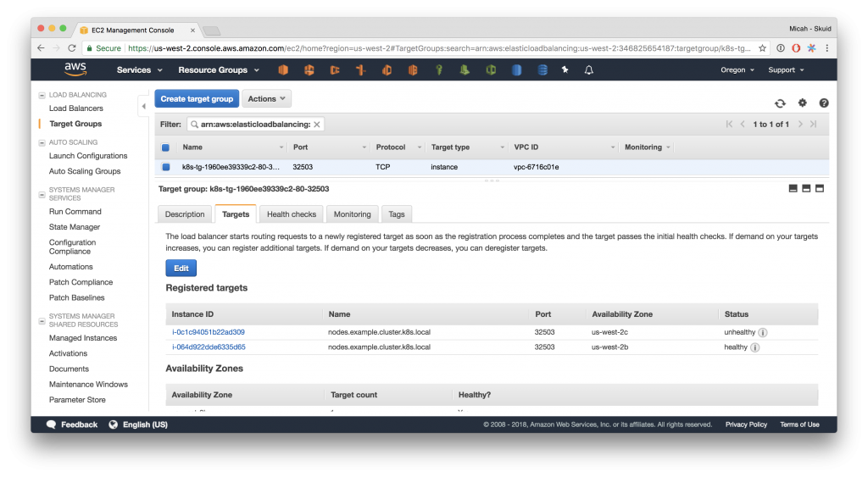Minimize the details pane layout icon
The width and height of the screenshot is (868, 477).
793,189
